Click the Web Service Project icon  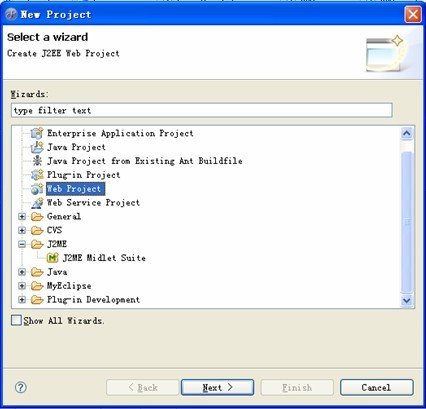(x=37, y=203)
